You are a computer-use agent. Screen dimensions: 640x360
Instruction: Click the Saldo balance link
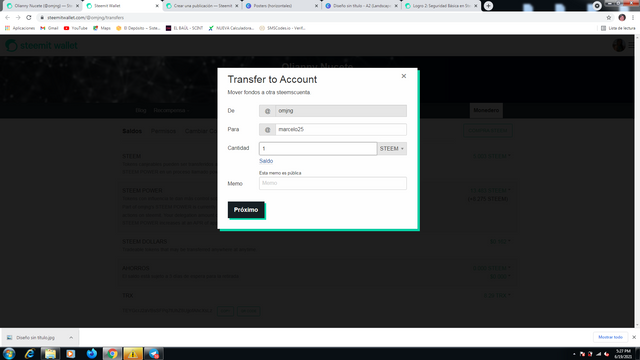pyautogui.click(x=266, y=161)
